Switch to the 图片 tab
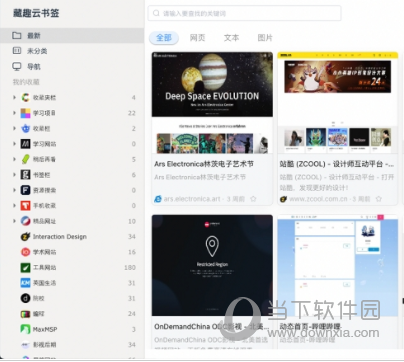Image resolution: width=404 pixels, height=362 pixels. pyautogui.click(x=265, y=38)
